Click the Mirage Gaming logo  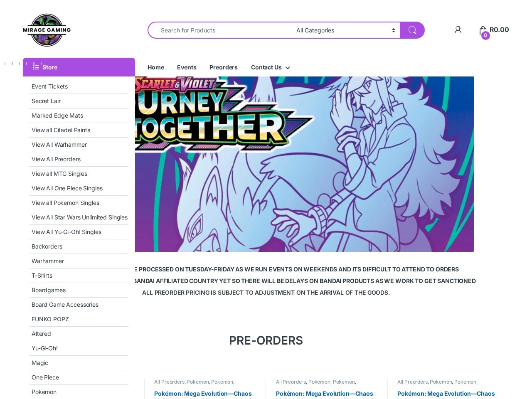47,30
